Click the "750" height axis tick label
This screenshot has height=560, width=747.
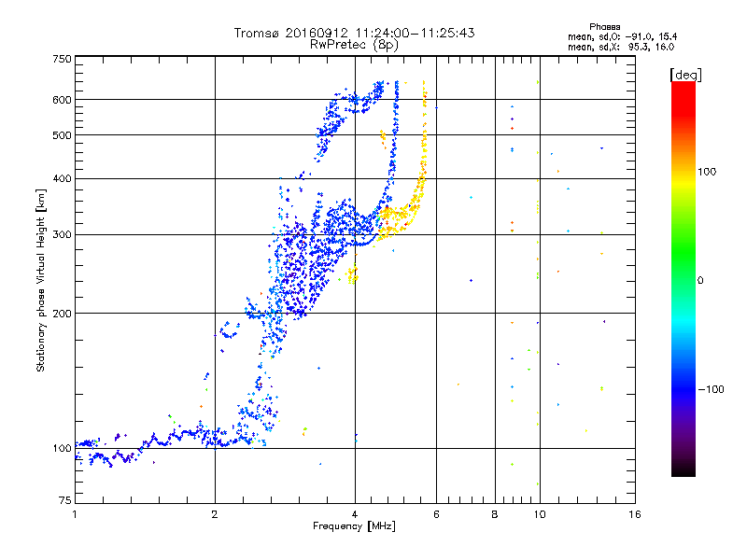[63, 59]
